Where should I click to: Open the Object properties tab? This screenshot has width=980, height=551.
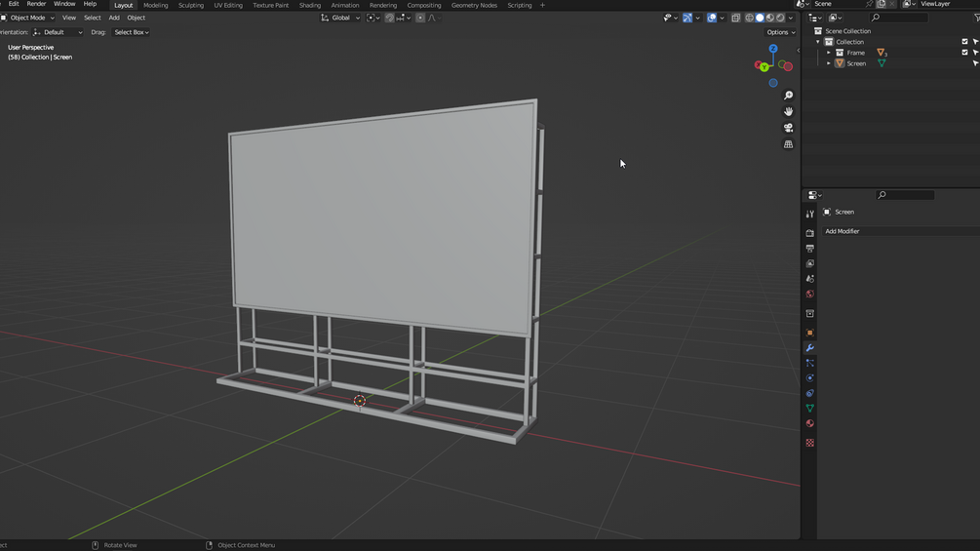click(x=810, y=333)
